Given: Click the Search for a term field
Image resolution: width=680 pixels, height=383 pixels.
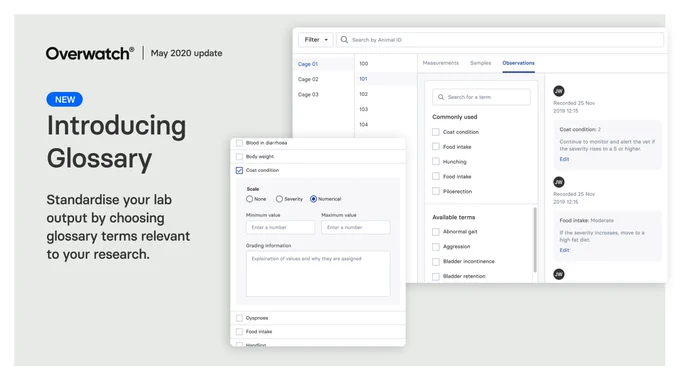Looking at the screenshot, I should pos(481,97).
